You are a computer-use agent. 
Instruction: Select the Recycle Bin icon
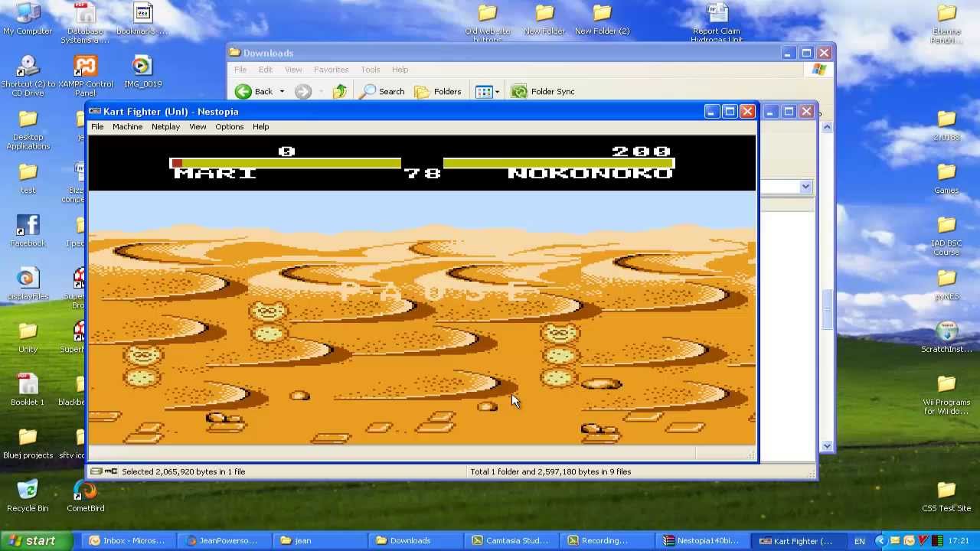click(x=28, y=495)
